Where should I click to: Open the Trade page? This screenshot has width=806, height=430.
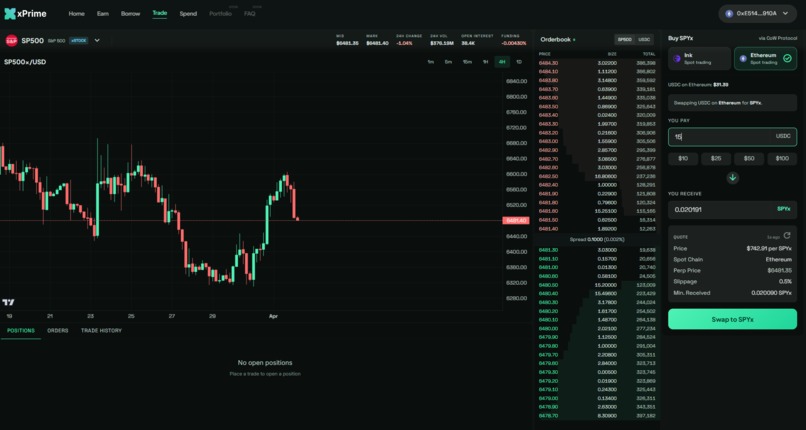click(160, 13)
